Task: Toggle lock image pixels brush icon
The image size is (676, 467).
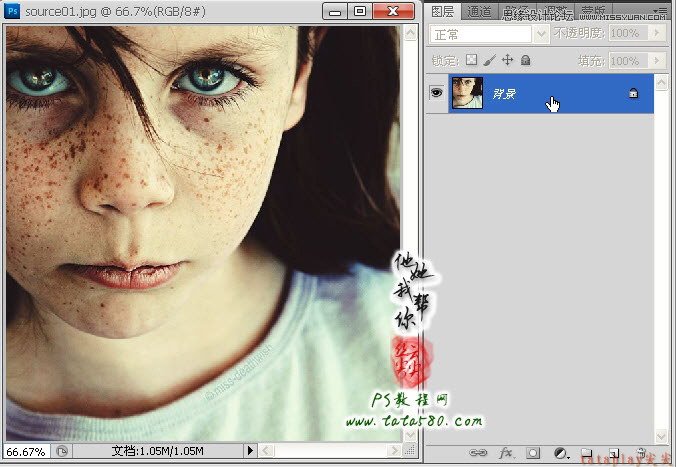Action: point(489,60)
